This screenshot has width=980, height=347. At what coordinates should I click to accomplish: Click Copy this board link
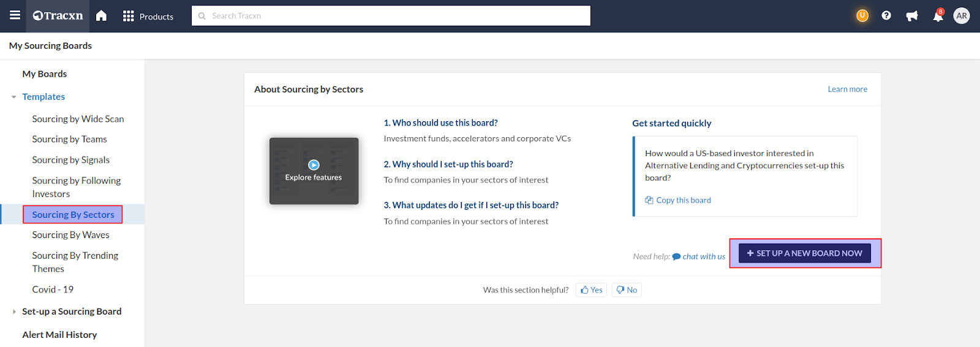click(x=683, y=200)
